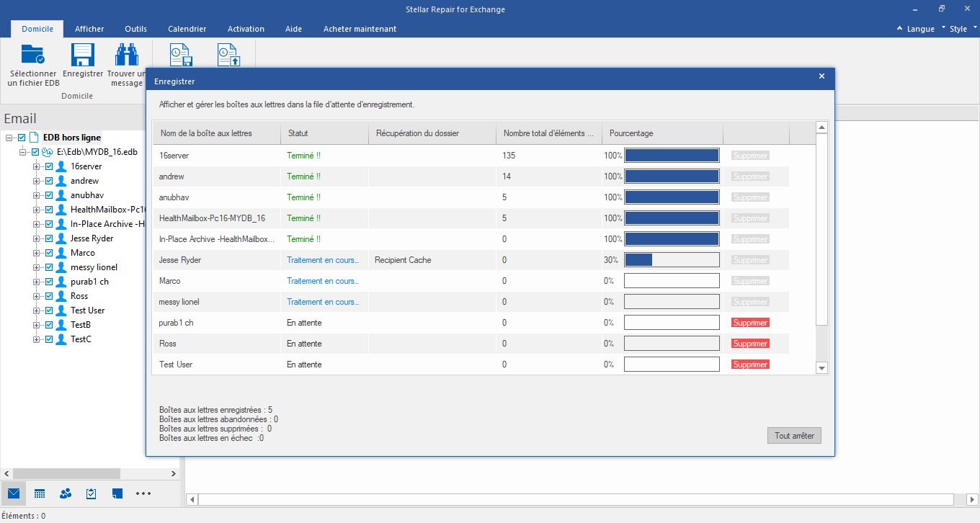Open the Tasks view icon at bottom

(x=92, y=493)
